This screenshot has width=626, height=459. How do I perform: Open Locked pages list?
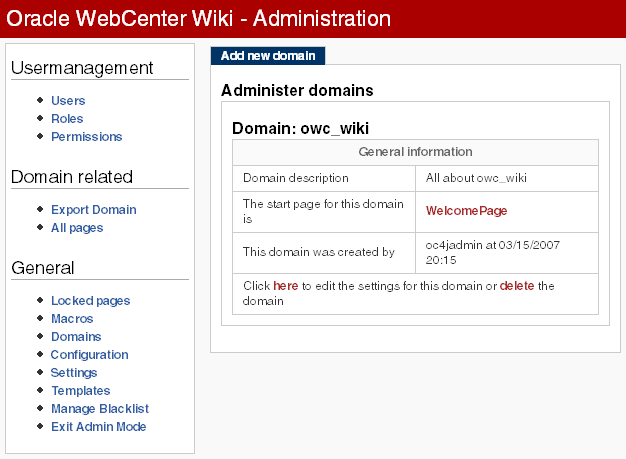pos(91,301)
